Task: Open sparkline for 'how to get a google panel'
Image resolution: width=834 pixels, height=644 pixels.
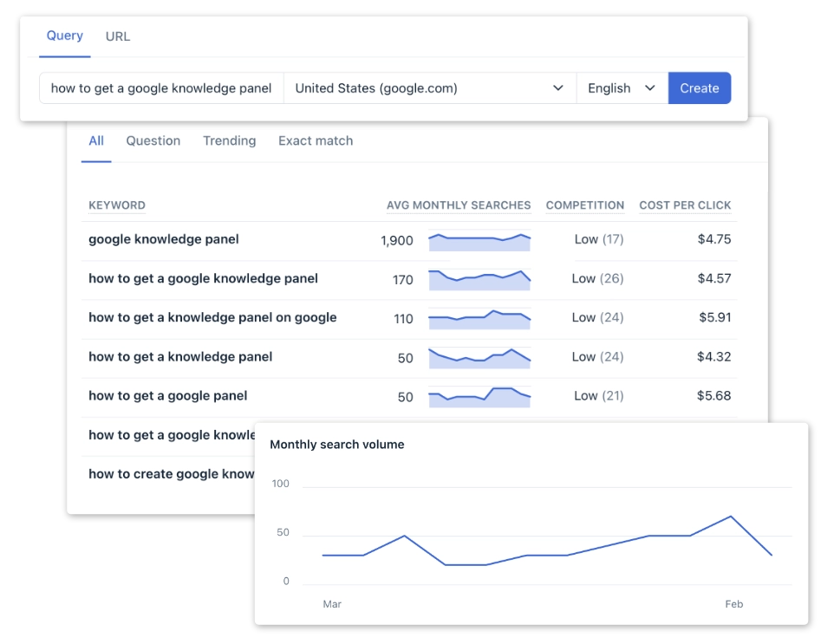Action: 479,397
